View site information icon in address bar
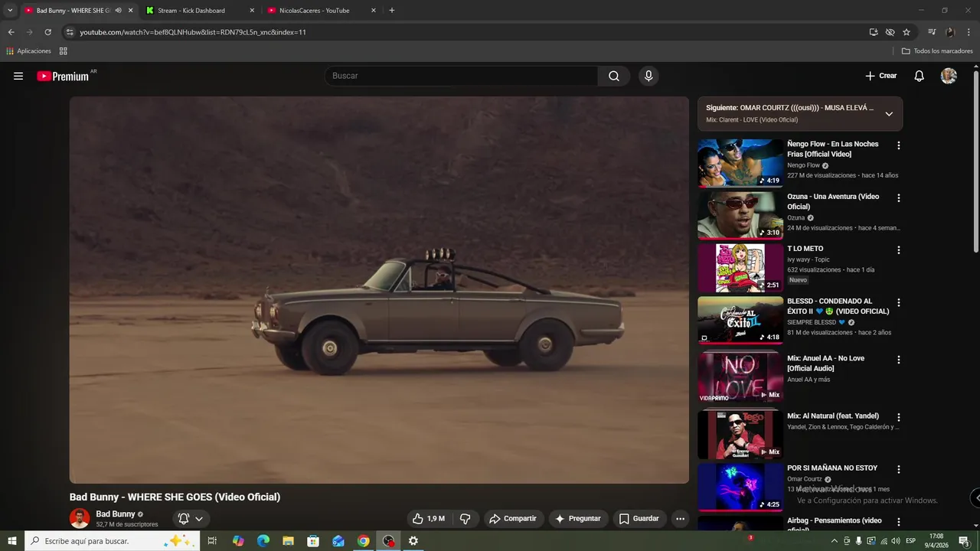The image size is (980, 551). [x=70, y=32]
